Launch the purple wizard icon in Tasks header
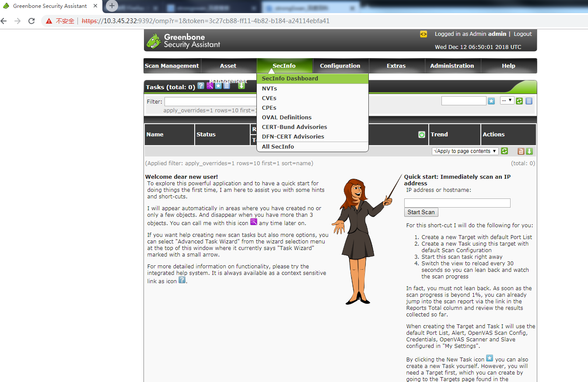The height and width of the screenshot is (382, 588). tap(210, 86)
